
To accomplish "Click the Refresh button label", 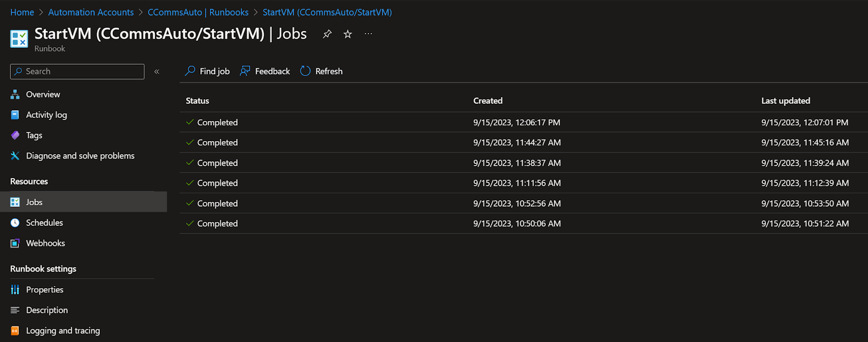I will 329,72.
